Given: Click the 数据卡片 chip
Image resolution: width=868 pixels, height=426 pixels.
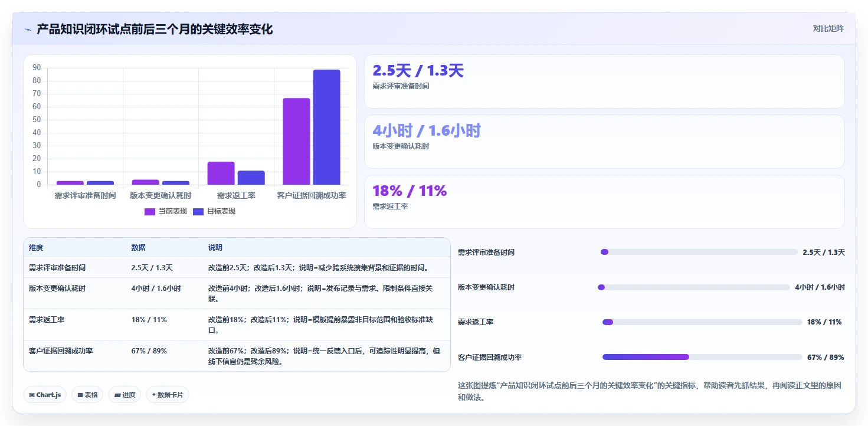Looking at the screenshot, I should pyautogui.click(x=168, y=395).
